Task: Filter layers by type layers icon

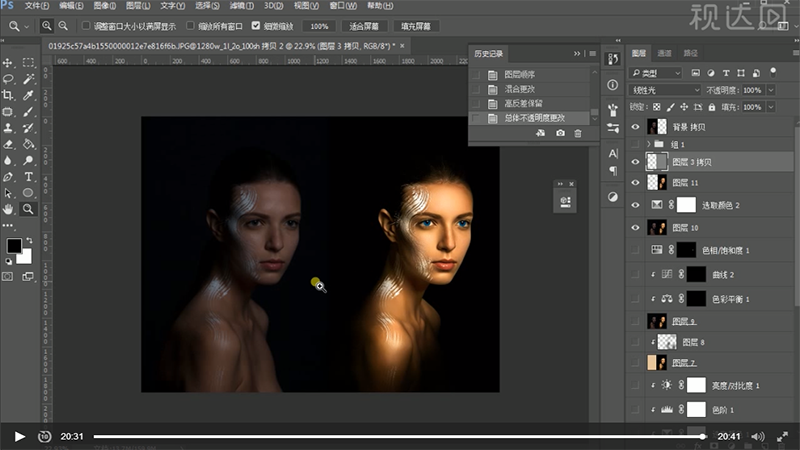Action: tap(726, 73)
